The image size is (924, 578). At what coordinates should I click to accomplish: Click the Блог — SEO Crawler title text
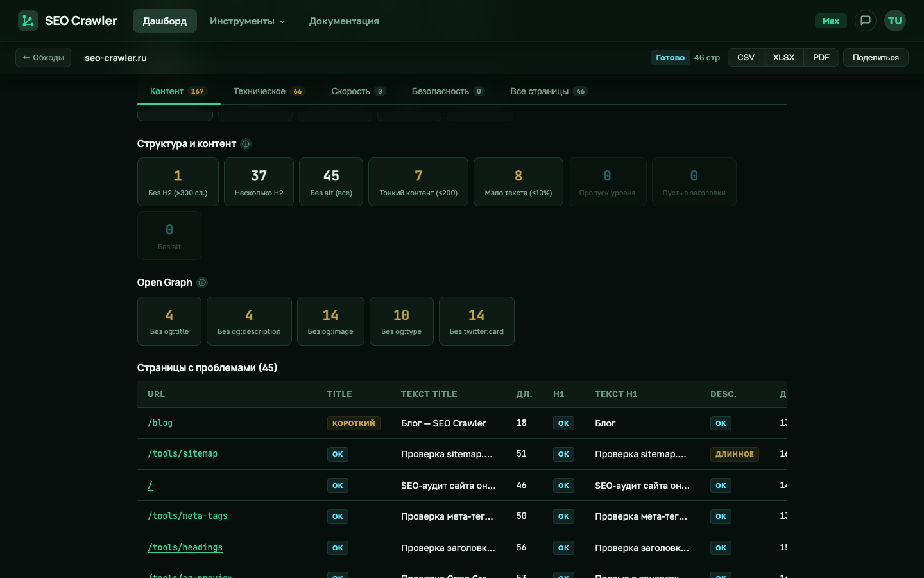[443, 423]
